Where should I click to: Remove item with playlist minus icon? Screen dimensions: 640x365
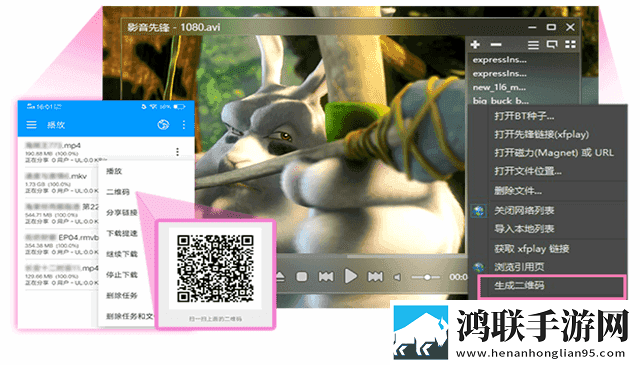click(496, 45)
